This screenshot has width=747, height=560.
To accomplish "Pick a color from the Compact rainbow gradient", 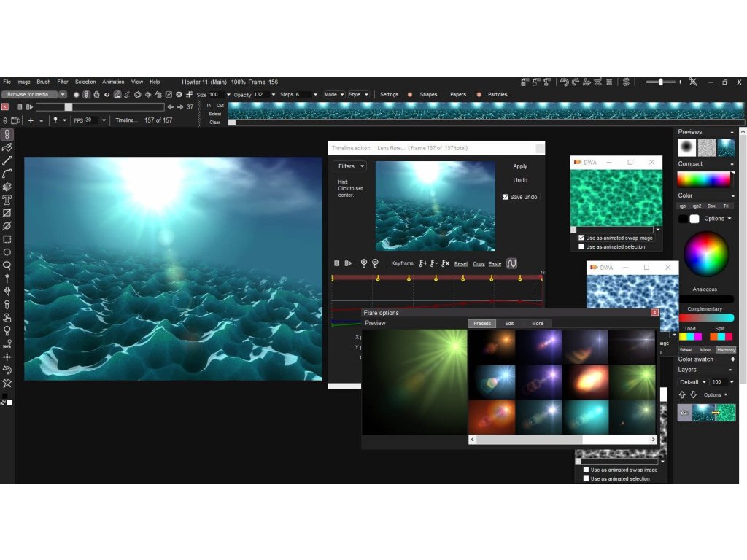I will (703, 179).
